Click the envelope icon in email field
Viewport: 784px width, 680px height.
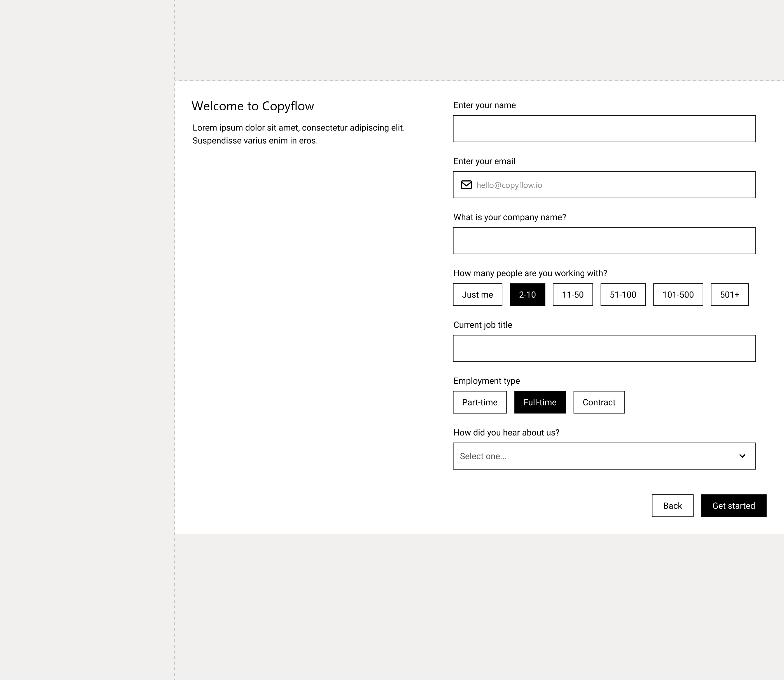(466, 185)
